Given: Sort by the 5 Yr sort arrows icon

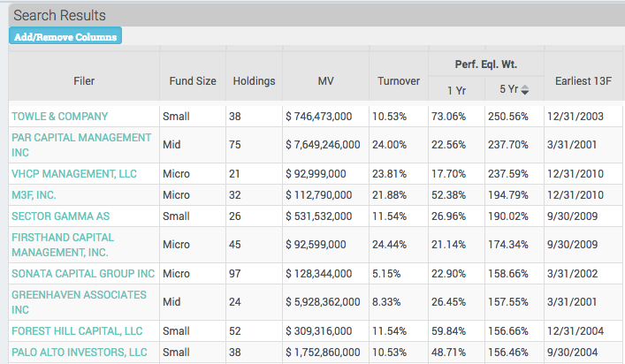Looking at the screenshot, I should click(525, 90).
